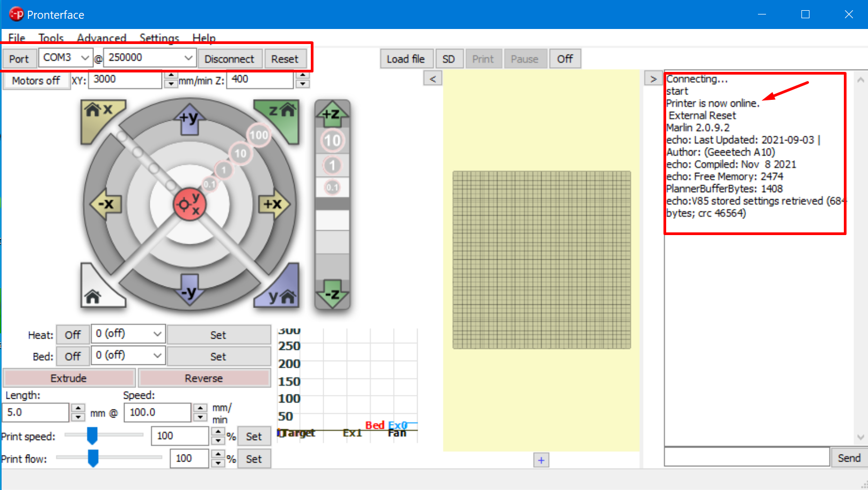This screenshot has height=490, width=868.
Task: Open the Tools menu
Action: click(51, 38)
